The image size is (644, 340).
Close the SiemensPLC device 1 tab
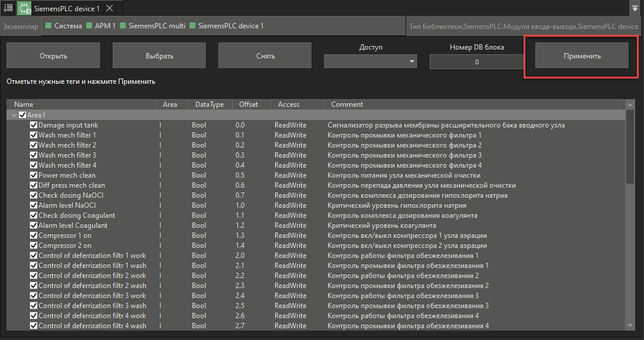pyautogui.click(x=110, y=8)
